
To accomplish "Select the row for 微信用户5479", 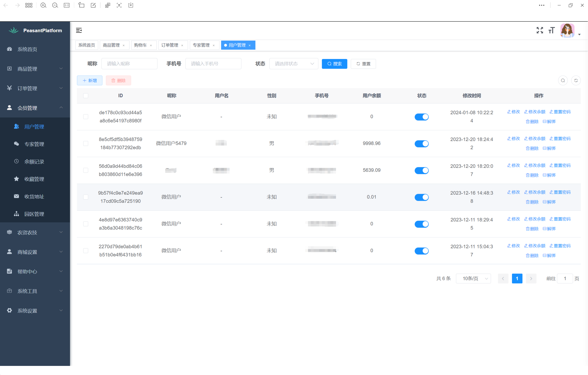I will [86, 143].
